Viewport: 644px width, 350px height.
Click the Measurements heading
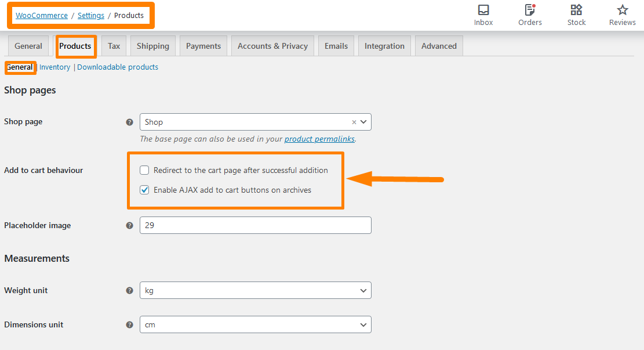[37, 258]
